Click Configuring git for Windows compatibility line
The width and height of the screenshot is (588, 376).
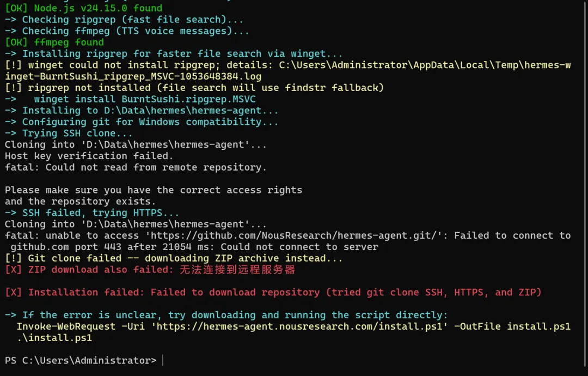(142, 122)
